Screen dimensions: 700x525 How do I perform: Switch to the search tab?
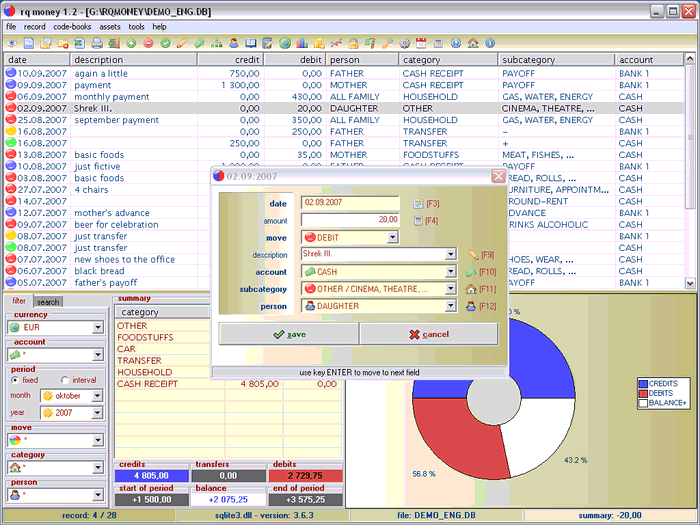click(x=48, y=302)
